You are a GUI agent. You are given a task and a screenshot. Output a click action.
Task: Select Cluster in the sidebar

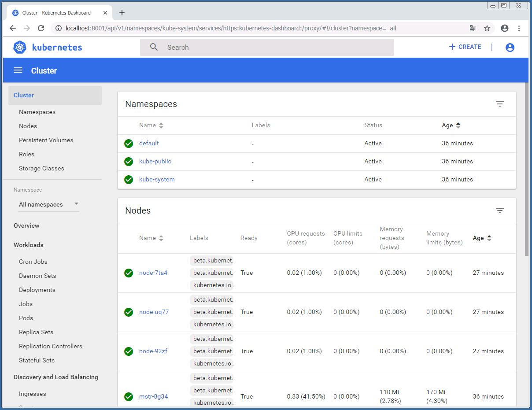click(55, 96)
